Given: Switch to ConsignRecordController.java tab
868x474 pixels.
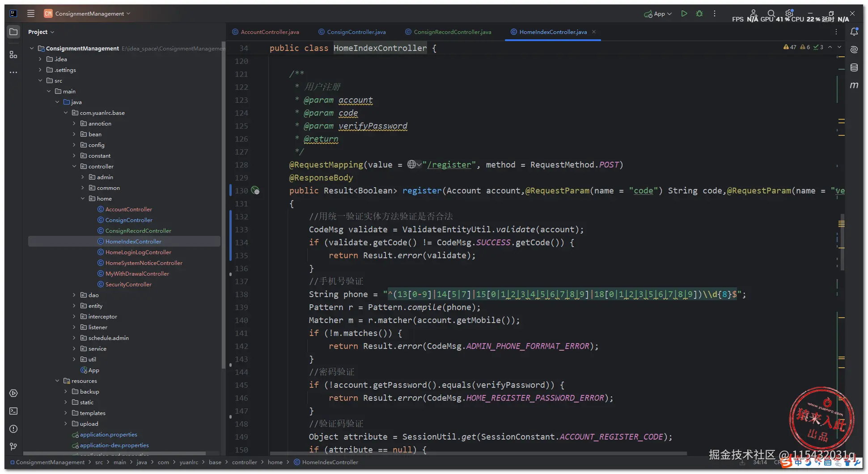Looking at the screenshot, I should pyautogui.click(x=448, y=32).
